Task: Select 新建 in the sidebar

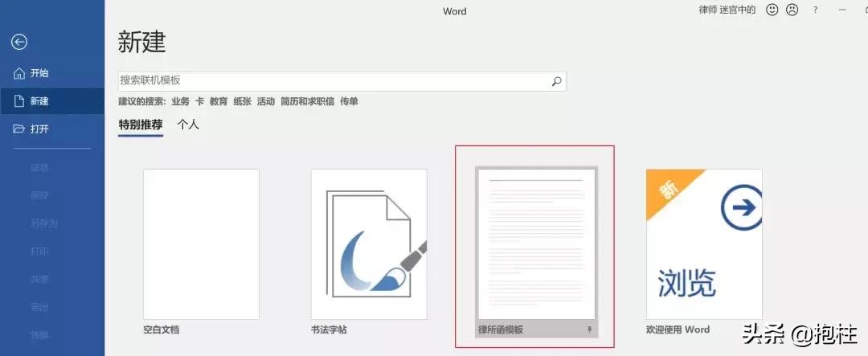Action: click(52, 101)
